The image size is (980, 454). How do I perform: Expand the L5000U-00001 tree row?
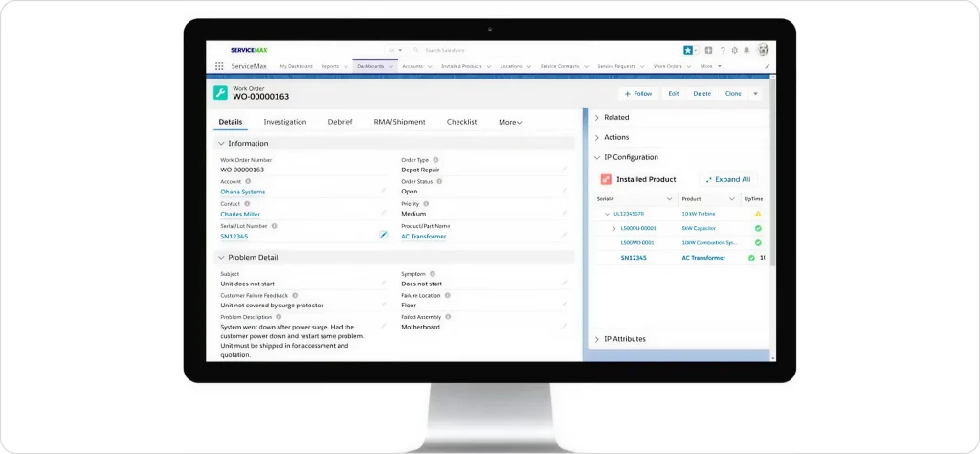(x=613, y=228)
